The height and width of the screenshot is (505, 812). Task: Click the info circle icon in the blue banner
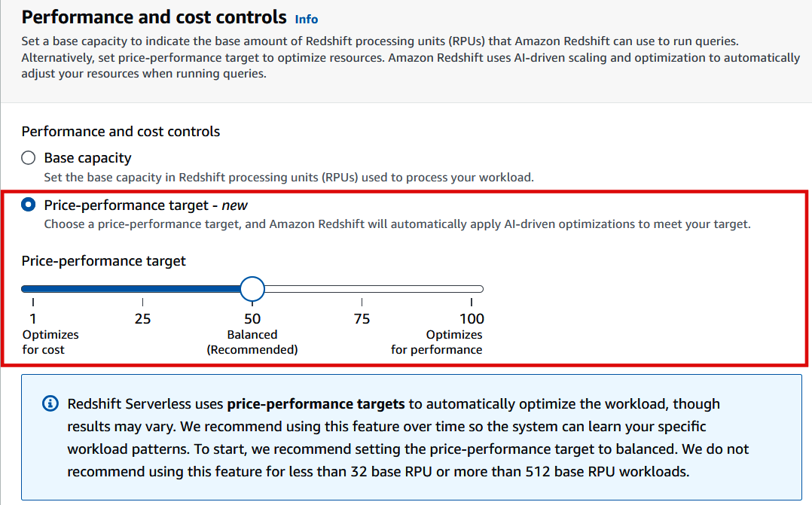pos(50,403)
